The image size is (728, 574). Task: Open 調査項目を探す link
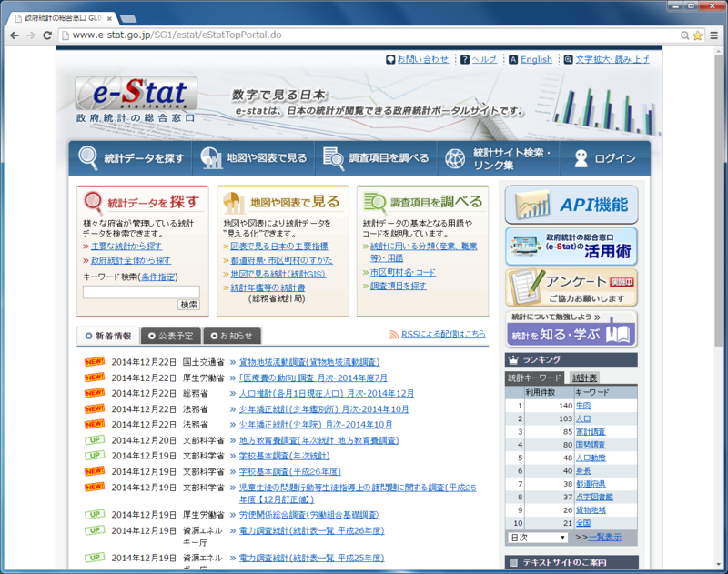pyautogui.click(x=398, y=286)
